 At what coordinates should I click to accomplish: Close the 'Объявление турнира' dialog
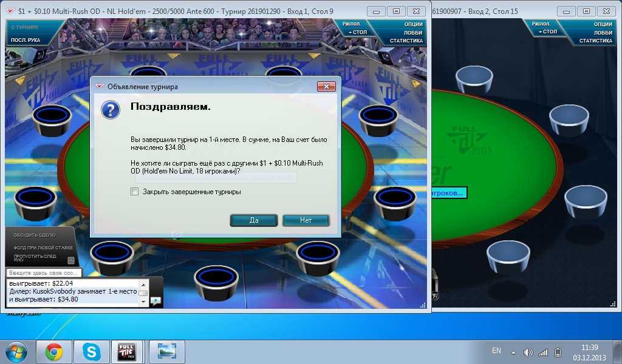(x=326, y=86)
